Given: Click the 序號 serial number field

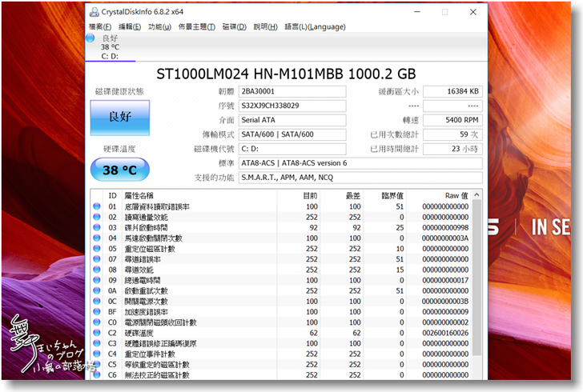Looking at the screenshot, I should click(x=292, y=106).
